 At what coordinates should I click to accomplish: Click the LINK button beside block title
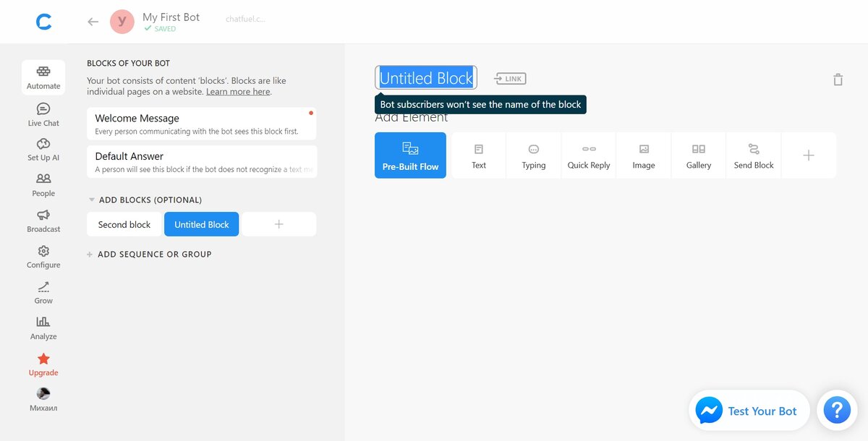pyautogui.click(x=510, y=78)
